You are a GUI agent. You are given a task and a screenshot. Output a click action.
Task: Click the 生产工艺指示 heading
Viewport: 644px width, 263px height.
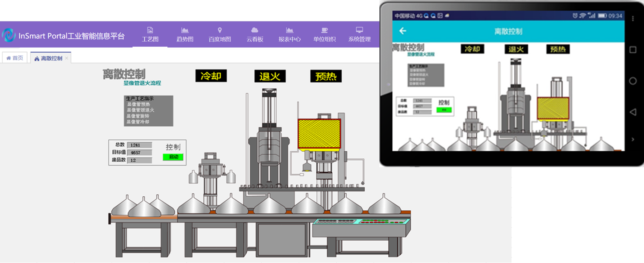tap(140, 98)
